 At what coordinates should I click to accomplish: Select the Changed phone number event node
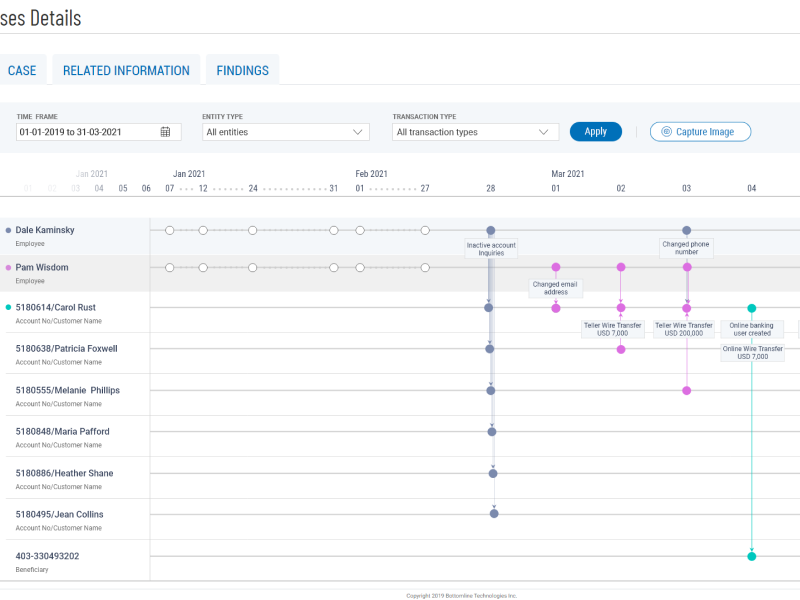686,248
